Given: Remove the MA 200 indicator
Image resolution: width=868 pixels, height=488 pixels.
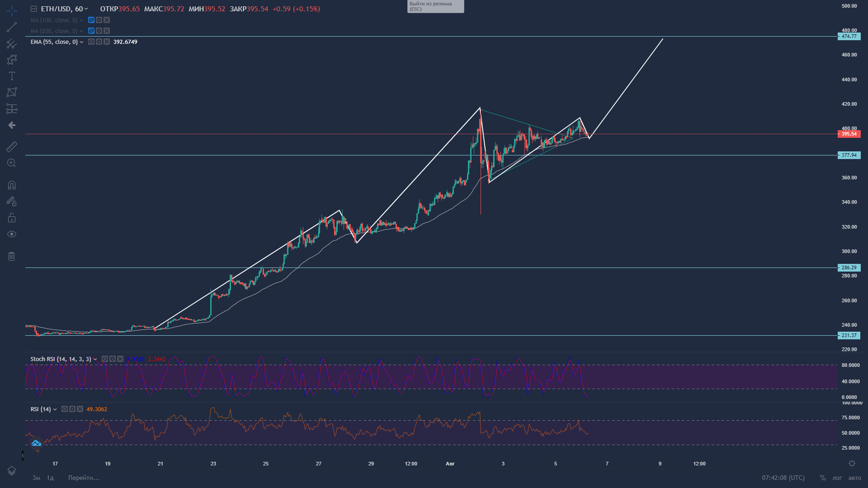Looking at the screenshot, I should tap(107, 31).
